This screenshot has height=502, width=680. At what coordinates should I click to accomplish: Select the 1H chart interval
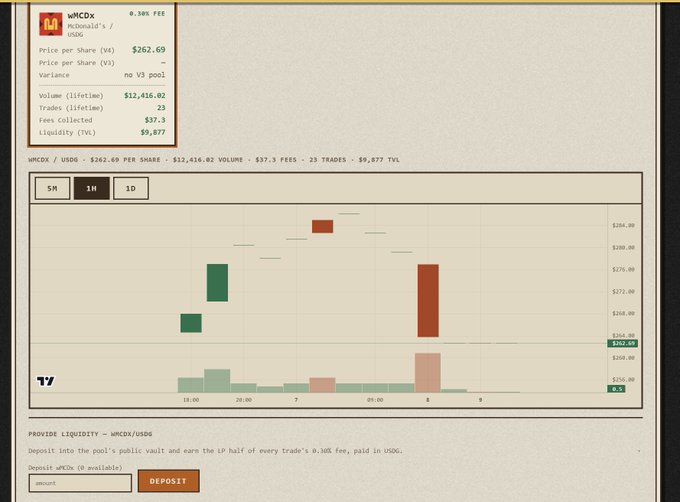(x=92, y=189)
